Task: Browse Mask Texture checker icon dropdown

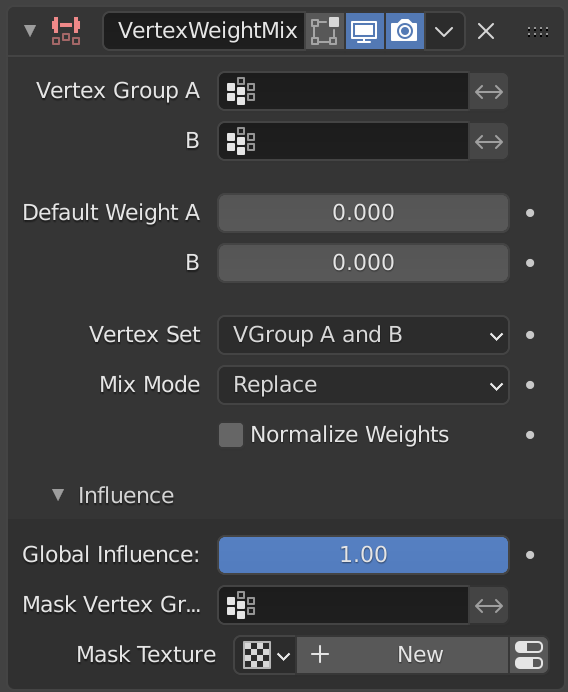Action: click(x=265, y=655)
